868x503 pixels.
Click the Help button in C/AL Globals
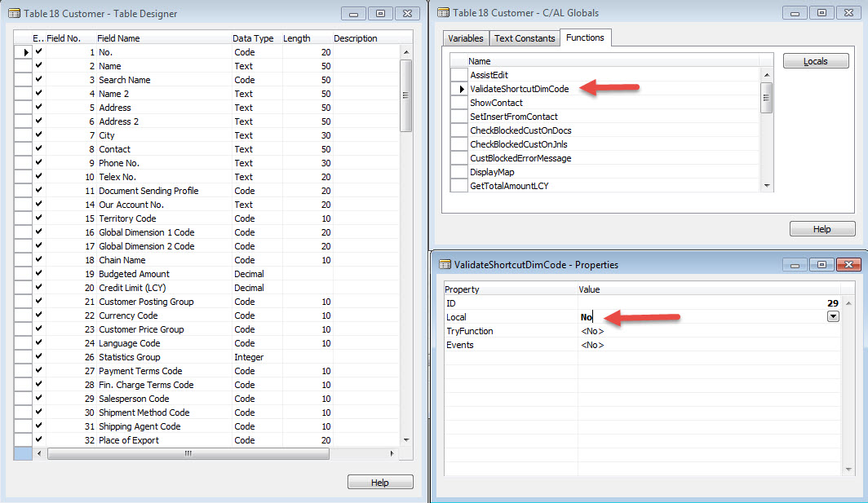(x=821, y=228)
